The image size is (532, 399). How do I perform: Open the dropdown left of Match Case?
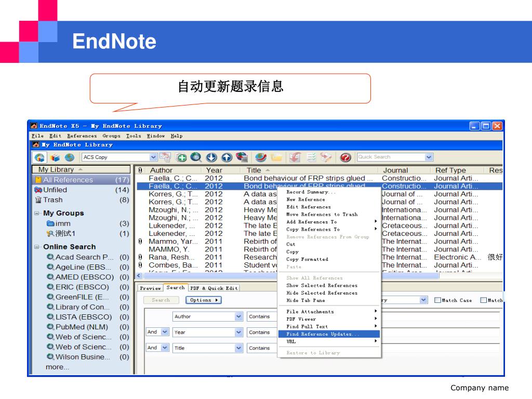423,300
